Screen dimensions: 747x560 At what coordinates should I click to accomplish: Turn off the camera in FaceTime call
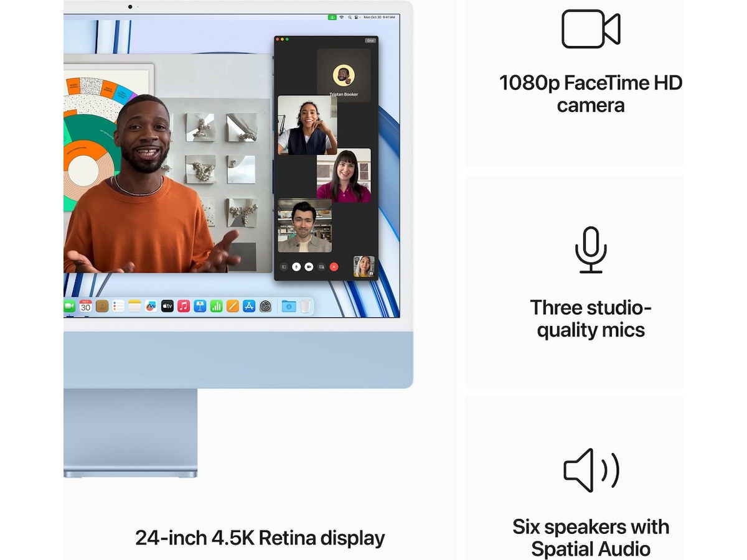tap(309, 266)
